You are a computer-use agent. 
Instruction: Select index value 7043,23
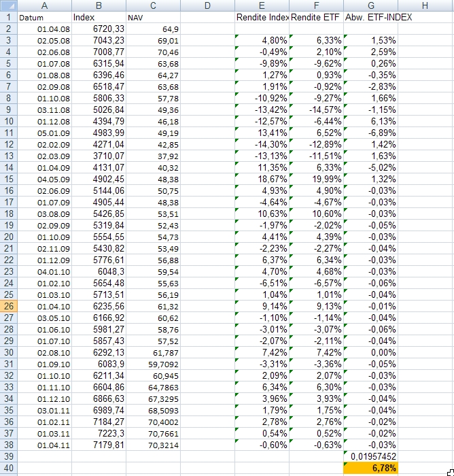pos(99,40)
